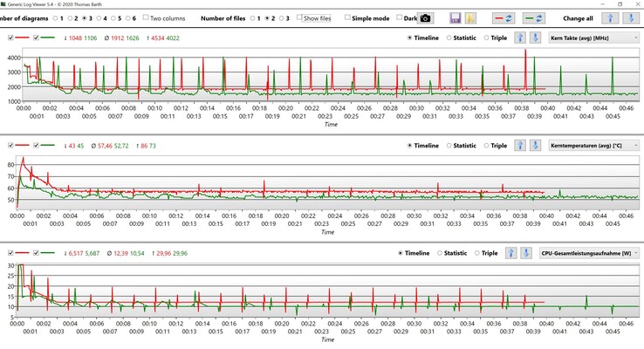Click down arrow in CPU-Gesamtleistungsaufnahme row

[534, 253]
